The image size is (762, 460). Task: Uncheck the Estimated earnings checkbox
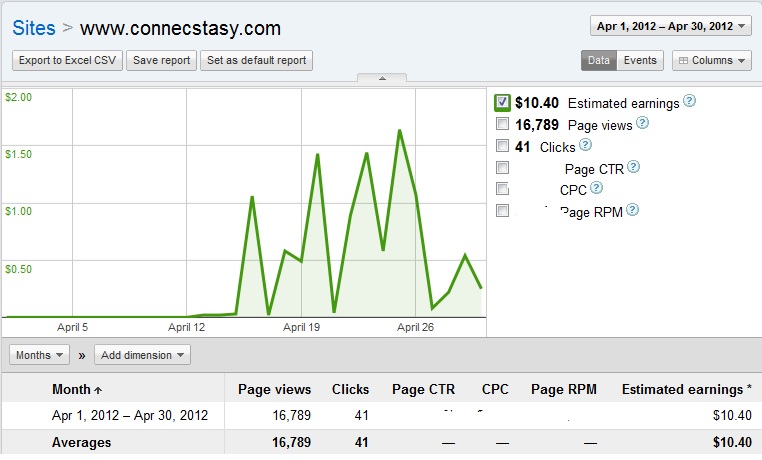coord(502,102)
